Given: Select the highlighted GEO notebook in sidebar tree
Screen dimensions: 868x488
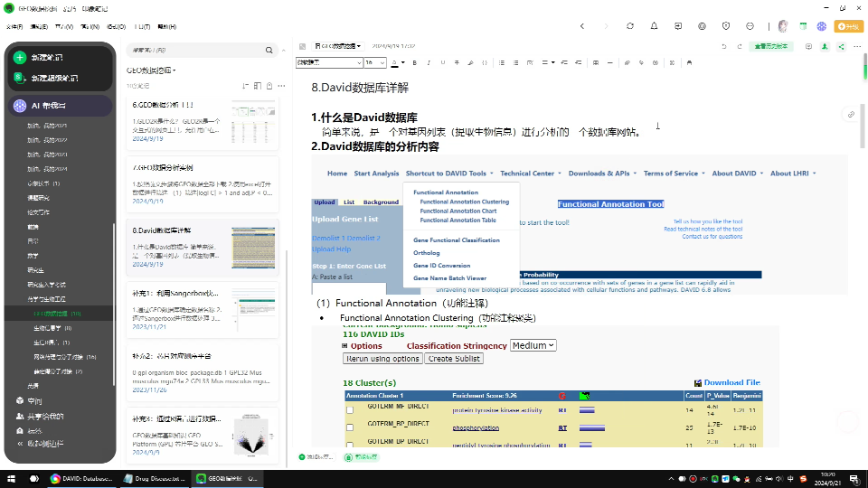Looking at the screenshot, I should click(x=58, y=314).
